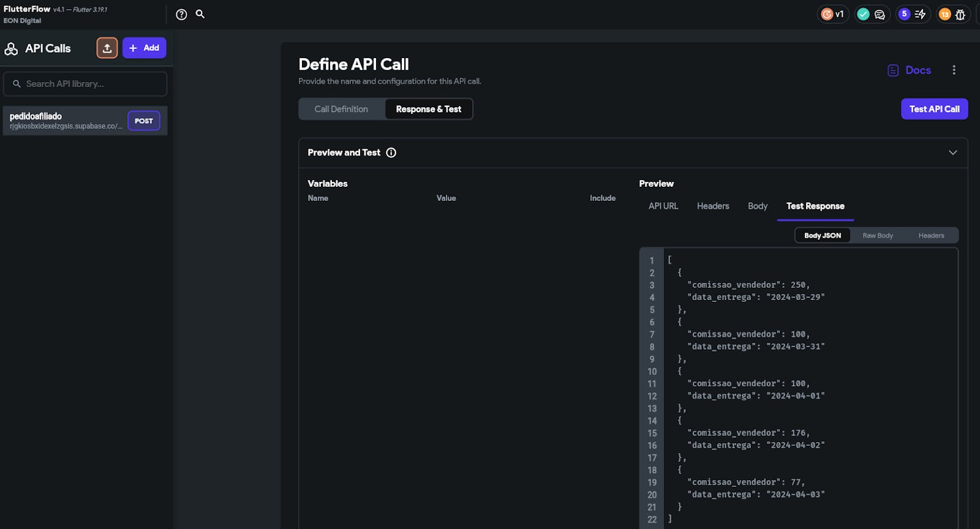Open the project search magnifier icon
The image size is (980, 529).
(200, 14)
